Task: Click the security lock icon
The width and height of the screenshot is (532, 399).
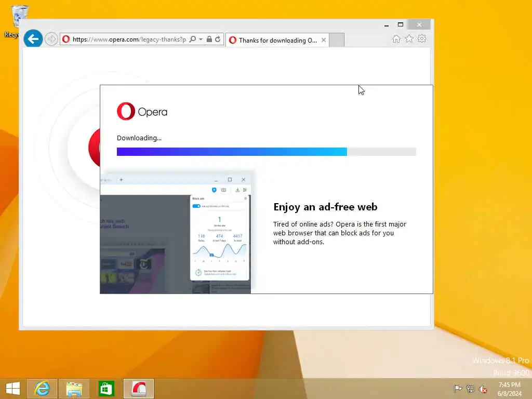Action: click(209, 39)
